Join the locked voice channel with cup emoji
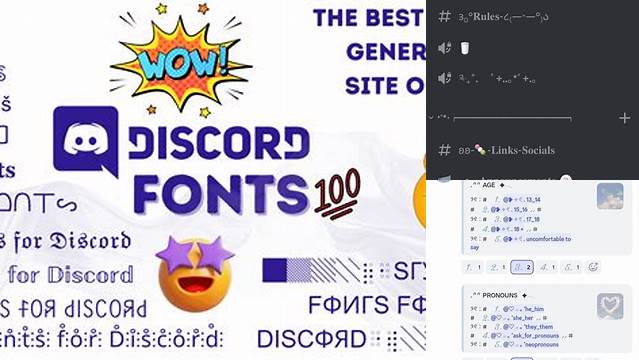 click(465, 48)
